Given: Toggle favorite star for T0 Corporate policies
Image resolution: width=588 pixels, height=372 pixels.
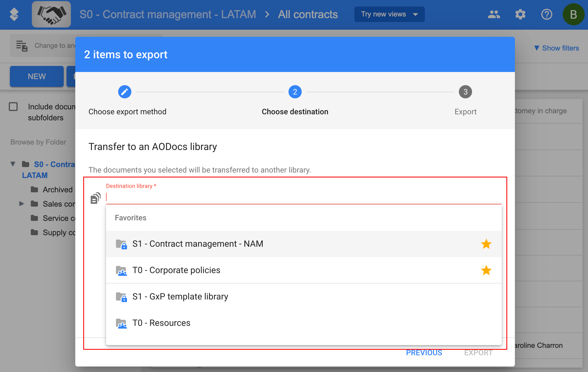Looking at the screenshot, I should tap(486, 270).
